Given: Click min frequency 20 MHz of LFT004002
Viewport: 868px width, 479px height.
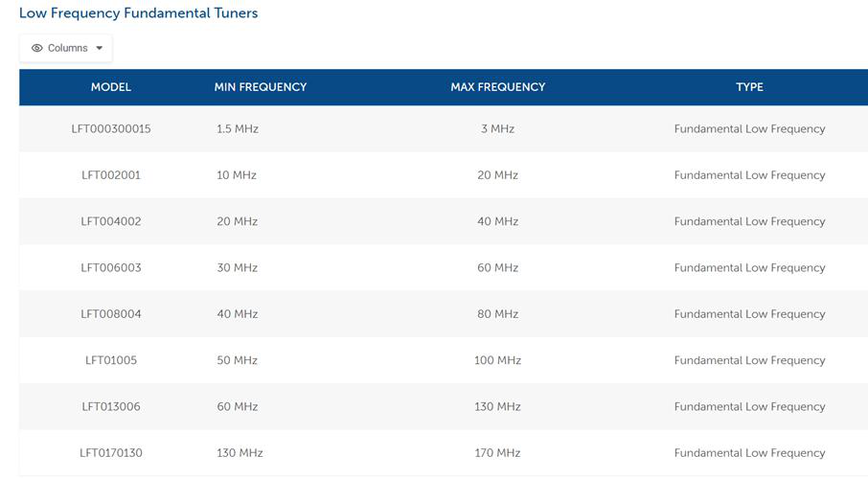Looking at the screenshot, I should (237, 221).
